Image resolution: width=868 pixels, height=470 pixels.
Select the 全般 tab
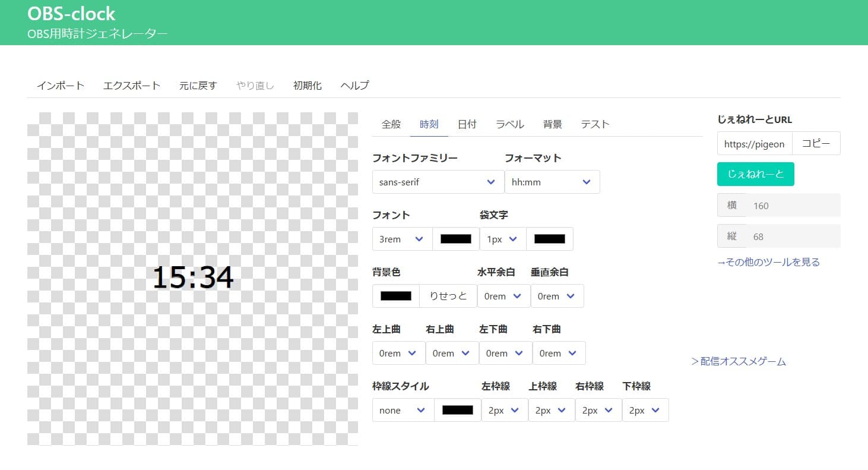(391, 124)
